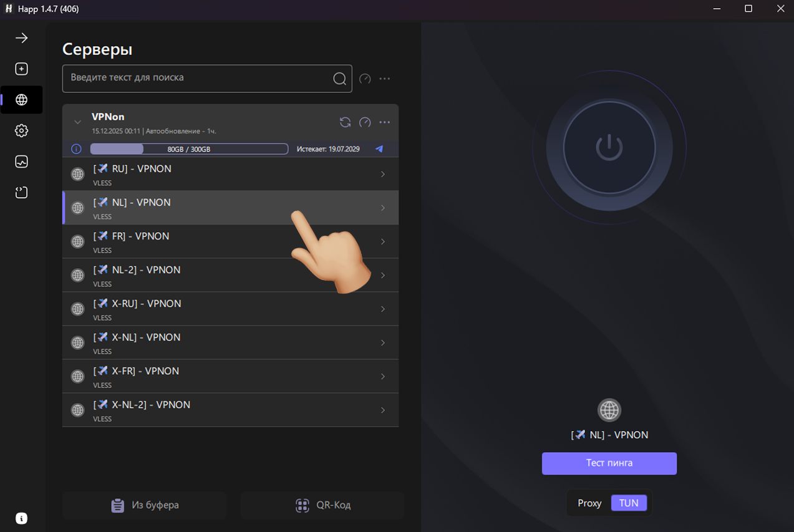794x532 pixels.
Task: Select the [X-NL] - VPNON server
Action: pyautogui.click(x=230, y=342)
